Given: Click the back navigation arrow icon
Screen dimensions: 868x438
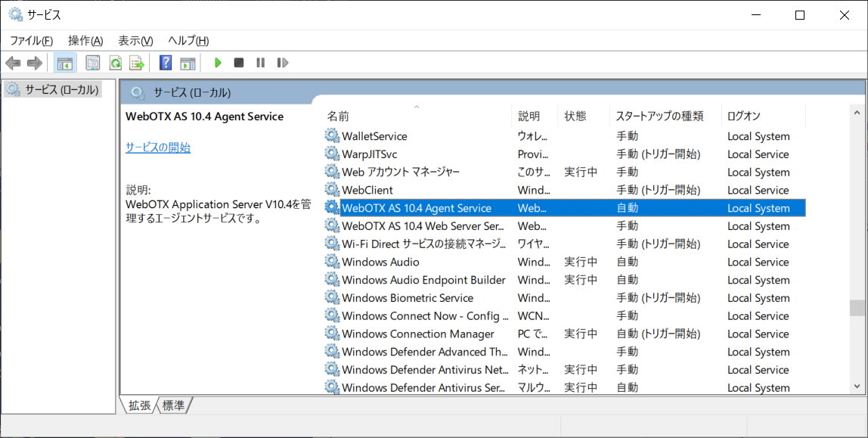Looking at the screenshot, I should point(13,62).
